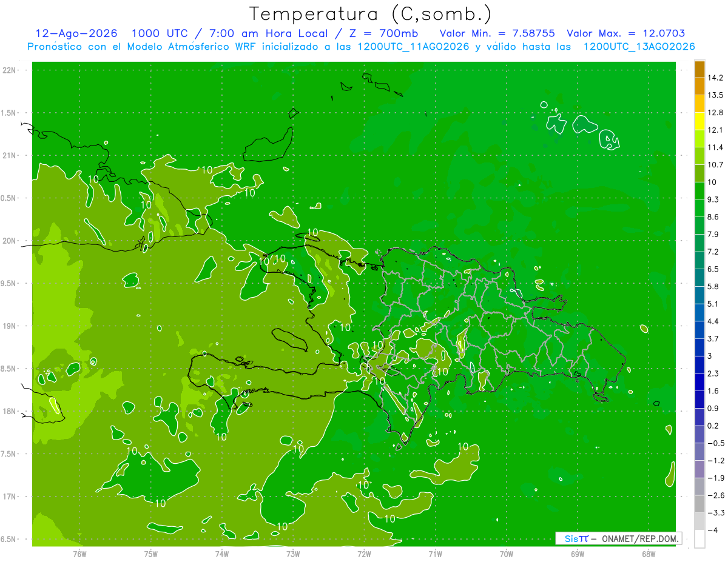This screenshot has width=728, height=562.
Task: Click the "12.1" color scale value
Action: 715,130
